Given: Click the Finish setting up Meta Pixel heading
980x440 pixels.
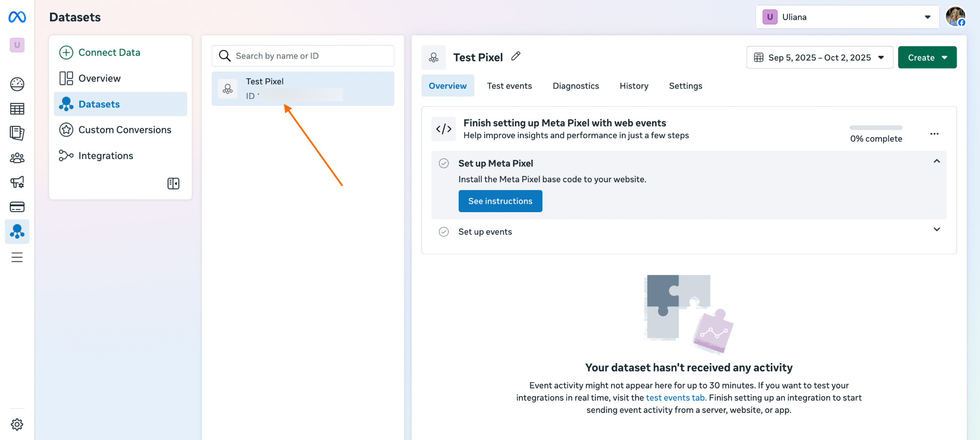Looking at the screenshot, I should pyautogui.click(x=564, y=123).
